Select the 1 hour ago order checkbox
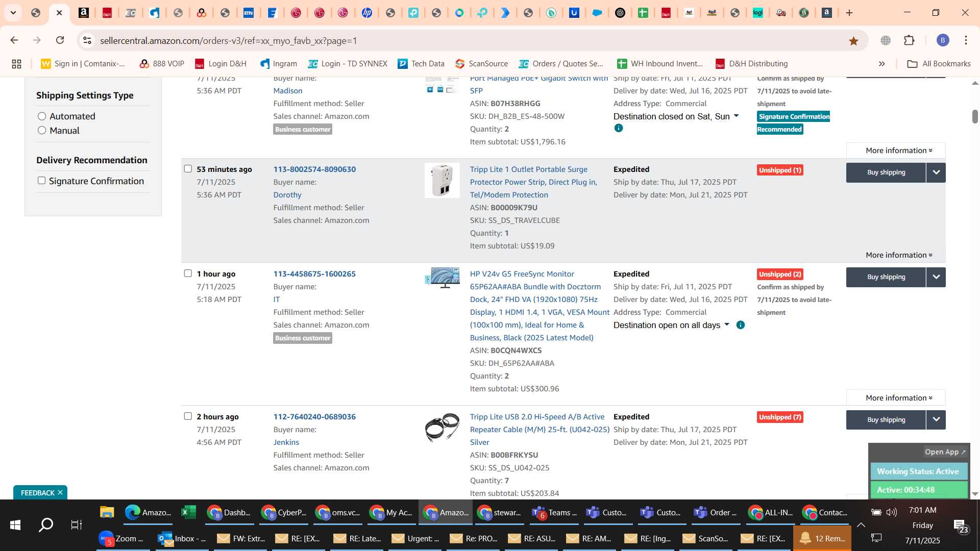 188,273
